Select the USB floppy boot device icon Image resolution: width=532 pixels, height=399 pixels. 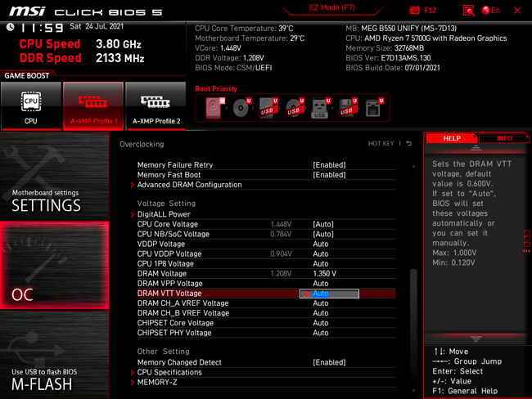point(347,108)
